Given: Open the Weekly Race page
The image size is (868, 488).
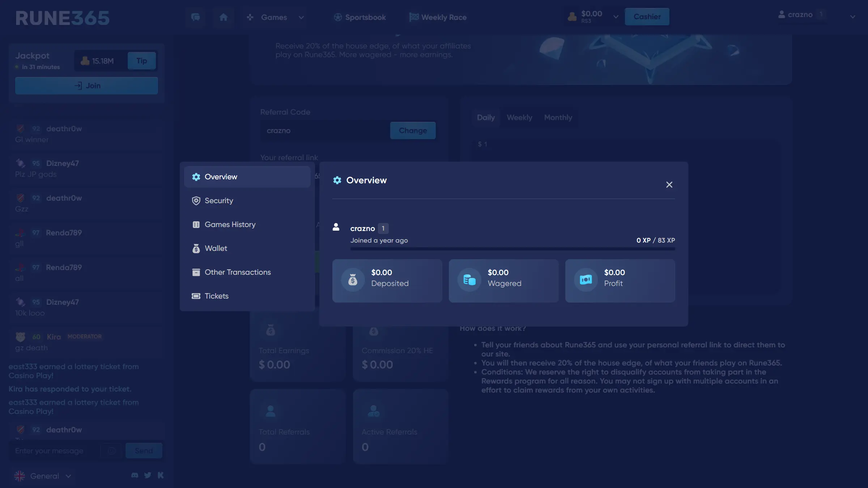Looking at the screenshot, I should [x=438, y=17].
